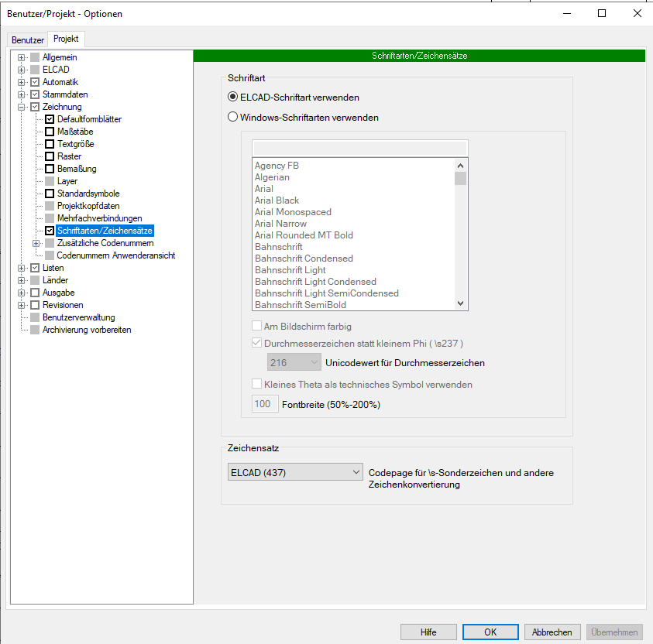The height and width of the screenshot is (644, 653).
Task: Uncheck the Schriftarten/Zeichensätze checkbox
Action: point(50,231)
